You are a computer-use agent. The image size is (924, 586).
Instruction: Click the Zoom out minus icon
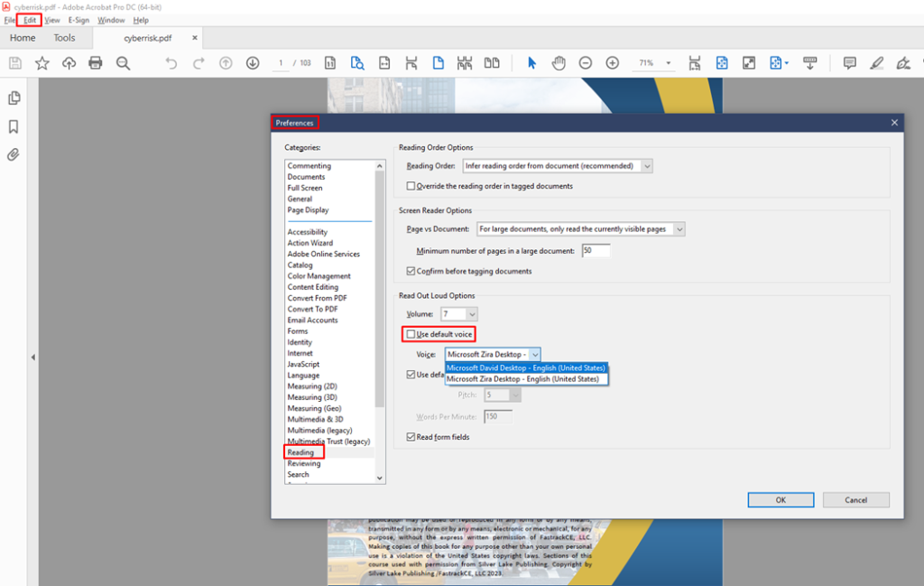(x=585, y=63)
